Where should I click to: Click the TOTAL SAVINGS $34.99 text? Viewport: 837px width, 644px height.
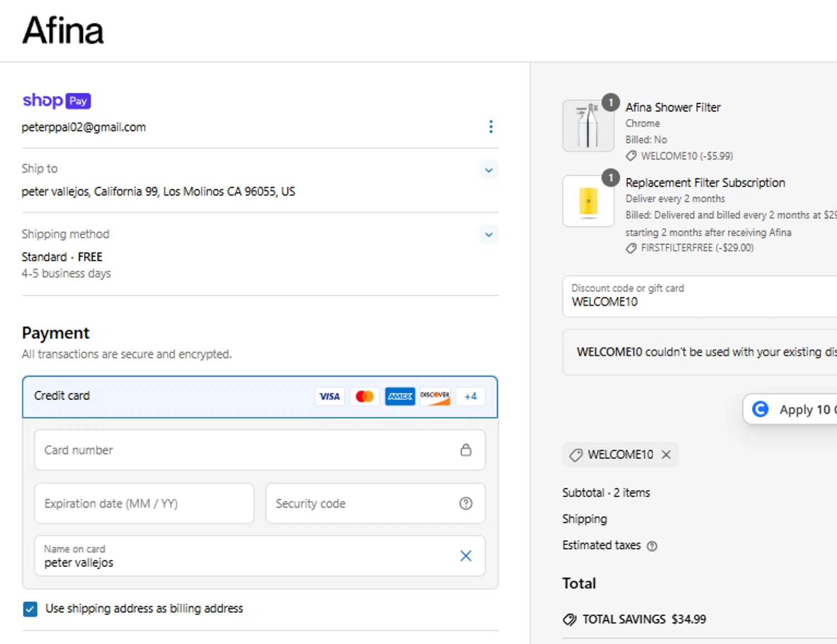[644, 619]
